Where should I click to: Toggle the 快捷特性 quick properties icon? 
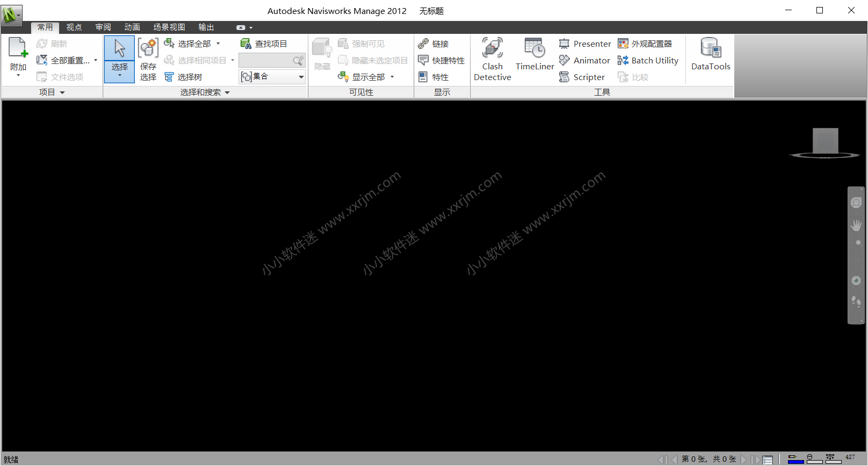pyautogui.click(x=423, y=60)
